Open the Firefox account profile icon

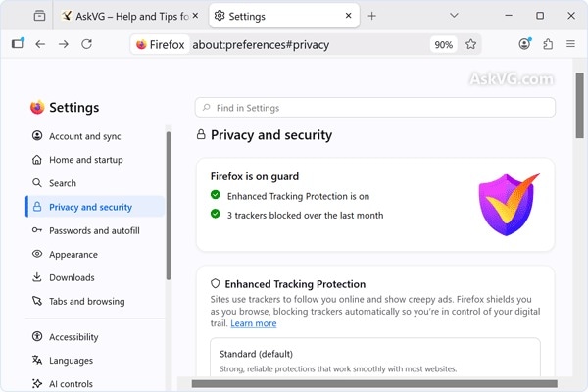click(x=525, y=44)
